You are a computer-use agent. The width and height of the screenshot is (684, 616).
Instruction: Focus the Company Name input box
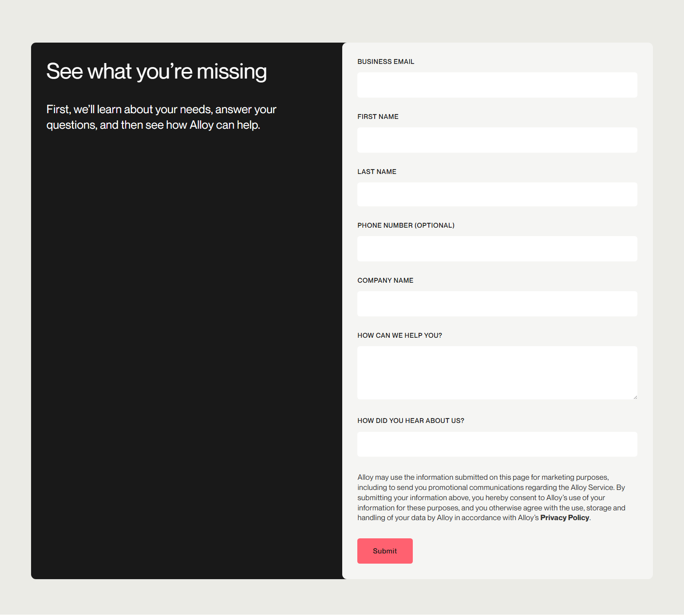(x=497, y=304)
